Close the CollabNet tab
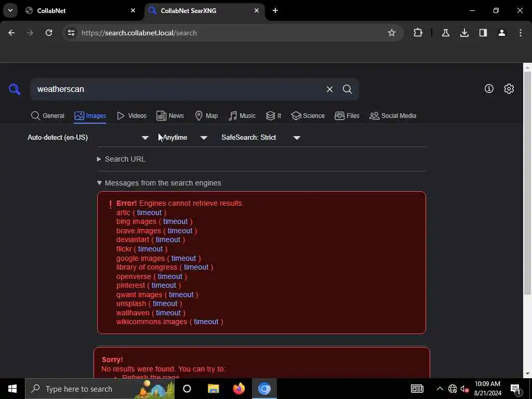 pyautogui.click(x=133, y=10)
